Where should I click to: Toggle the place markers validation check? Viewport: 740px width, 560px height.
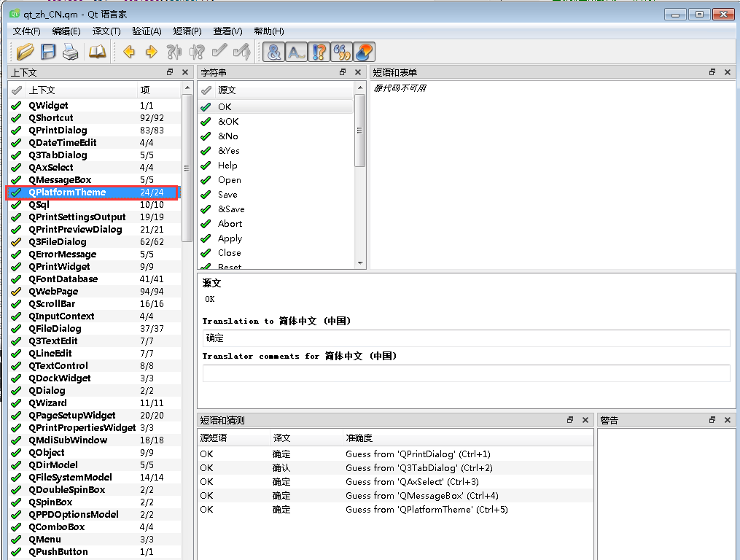click(x=363, y=52)
